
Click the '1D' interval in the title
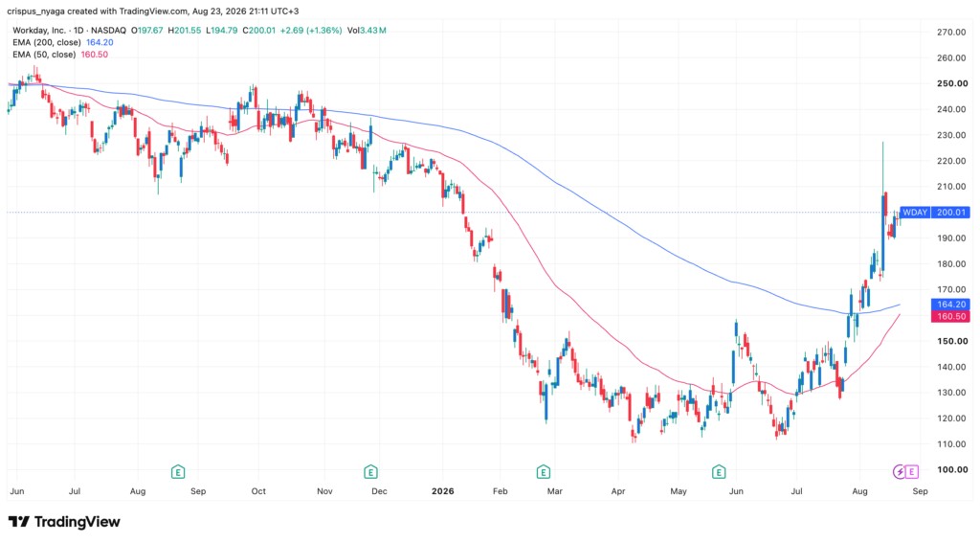coord(79,30)
